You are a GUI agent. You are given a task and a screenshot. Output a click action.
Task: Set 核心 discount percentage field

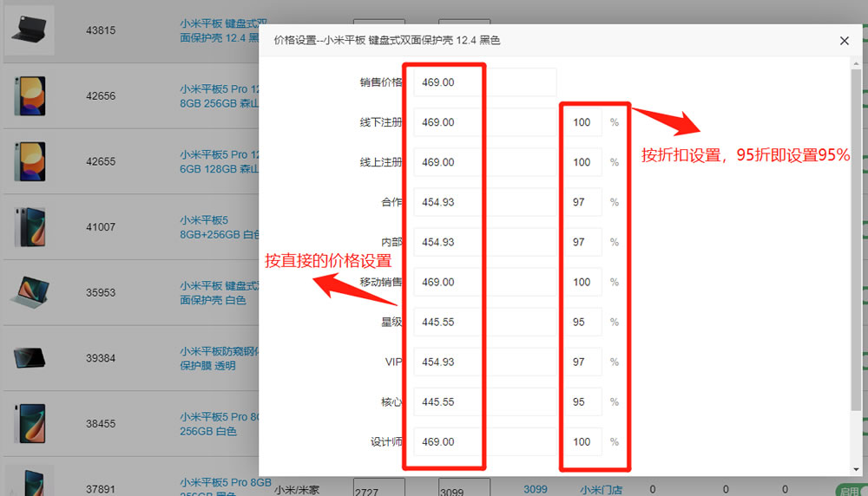583,402
